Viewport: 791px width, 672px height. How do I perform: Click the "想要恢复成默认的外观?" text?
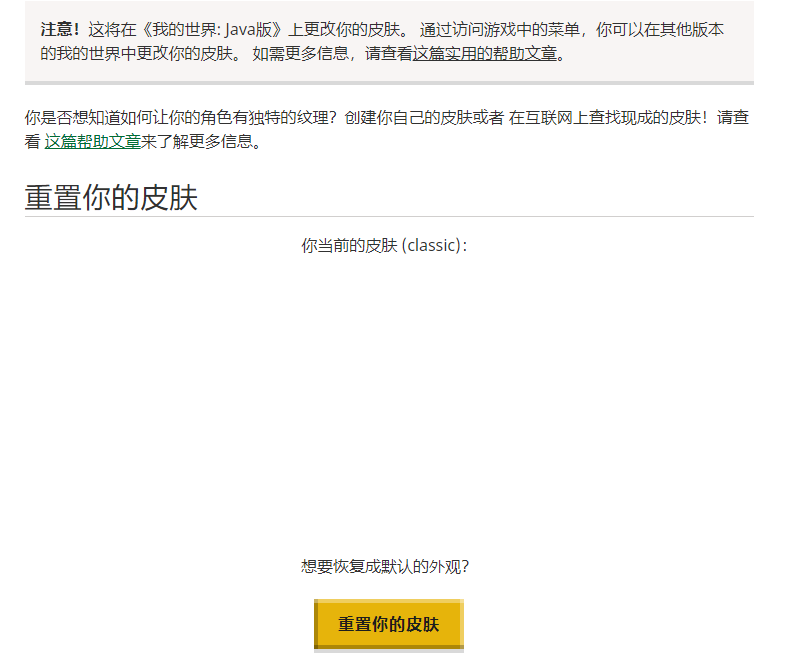[384, 567]
